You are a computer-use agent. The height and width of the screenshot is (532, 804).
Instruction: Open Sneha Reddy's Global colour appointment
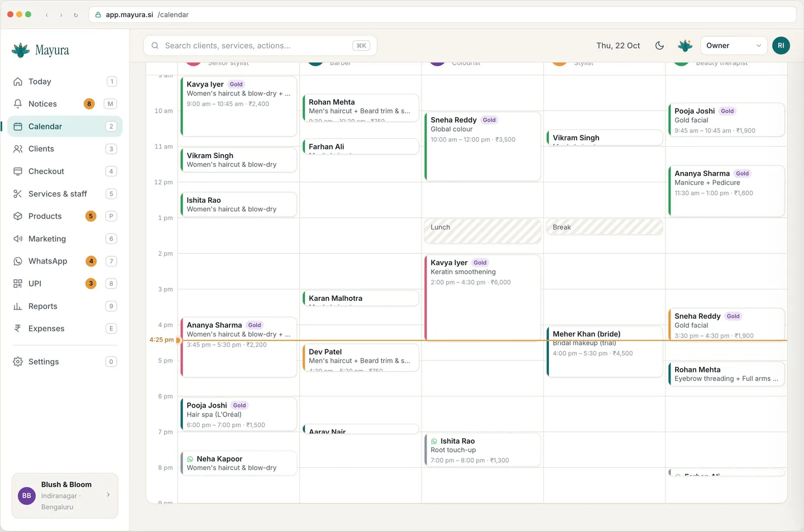tap(483, 146)
